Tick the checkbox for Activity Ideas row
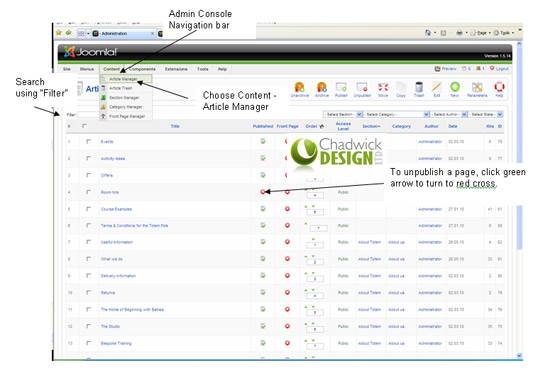This screenshot has height=380, width=550. (x=89, y=158)
